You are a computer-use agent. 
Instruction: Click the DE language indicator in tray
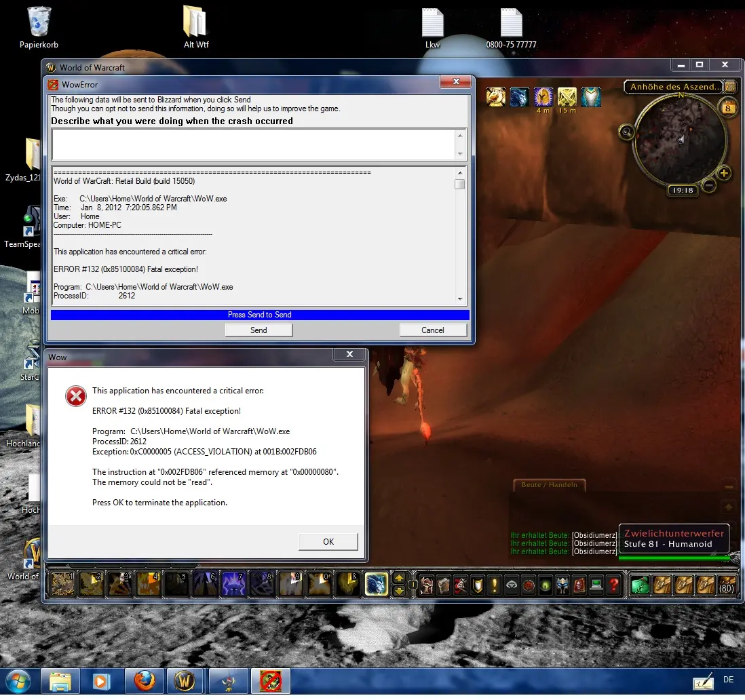coord(728,680)
